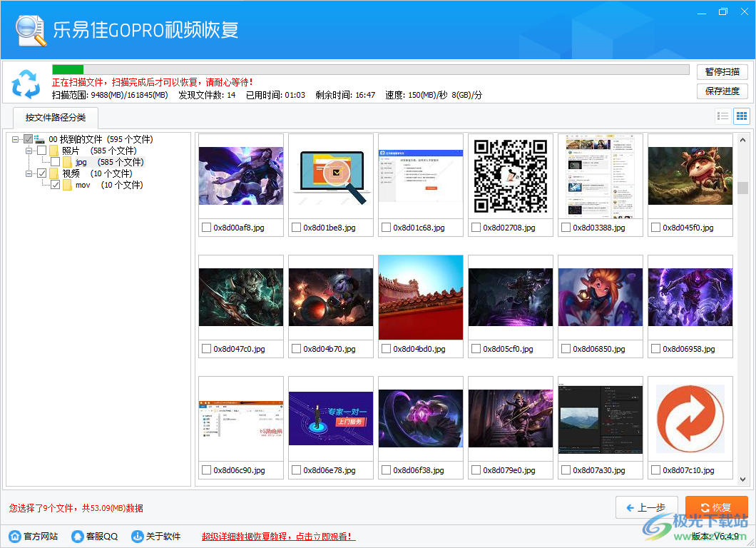This screenshot has width=756, height=548.
Task: Click the green scan progress bar
Action: [68, 69]
